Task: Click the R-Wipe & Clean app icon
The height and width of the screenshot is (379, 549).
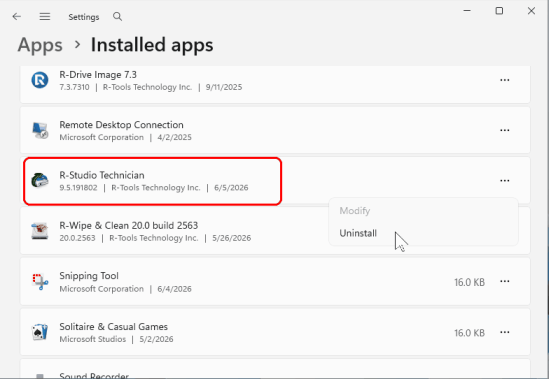Action: tap(40, 231)
